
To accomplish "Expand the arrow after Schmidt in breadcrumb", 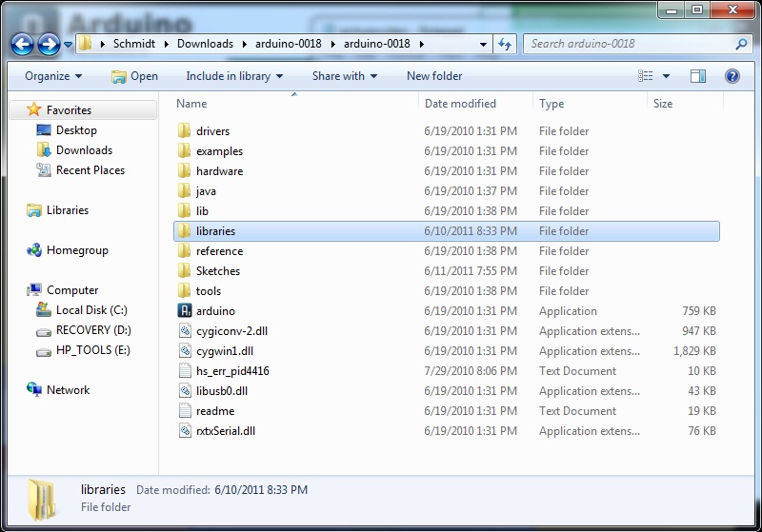I will click(x=167, y=44).
